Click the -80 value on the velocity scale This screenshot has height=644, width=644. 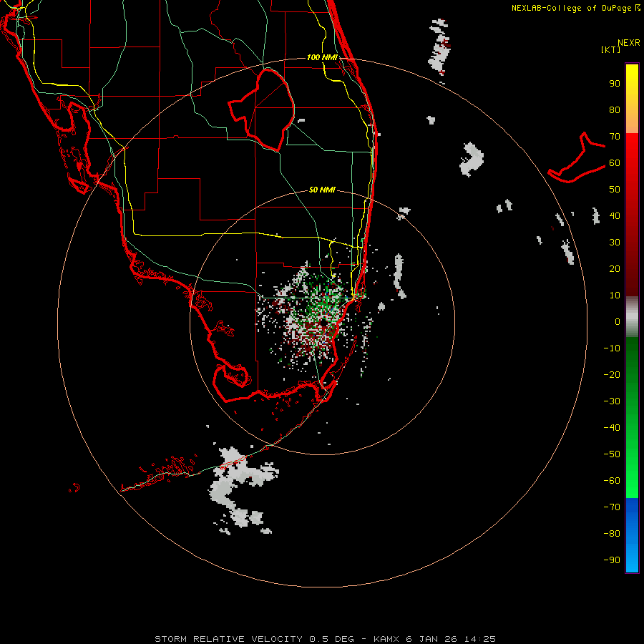(612, 534)
